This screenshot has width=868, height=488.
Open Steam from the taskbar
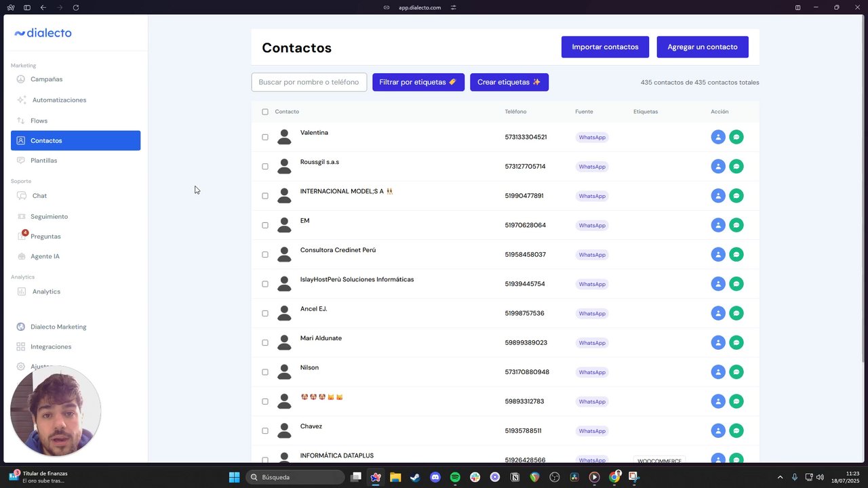pos(415,477)
